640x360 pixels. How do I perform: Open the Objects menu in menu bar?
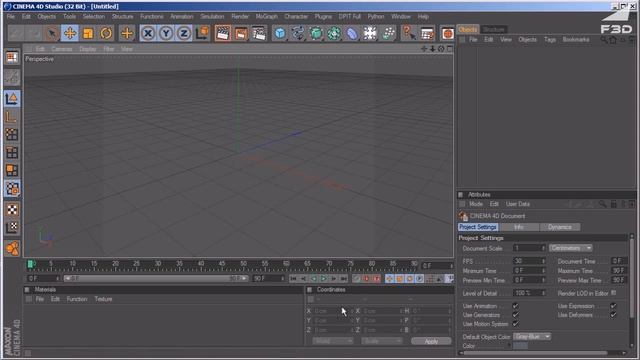(47, 16)
